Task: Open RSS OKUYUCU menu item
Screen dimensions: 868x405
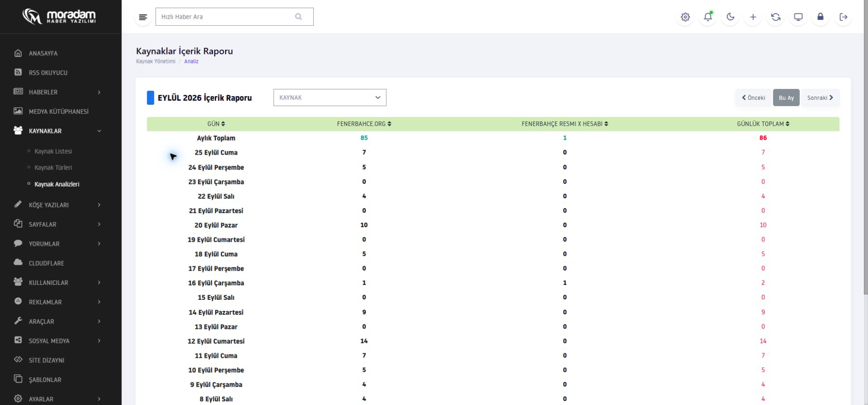Action: pyautogui.click(x=48, y=73)
